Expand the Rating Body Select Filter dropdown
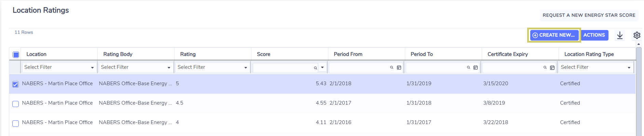 [x=135, y=67]
